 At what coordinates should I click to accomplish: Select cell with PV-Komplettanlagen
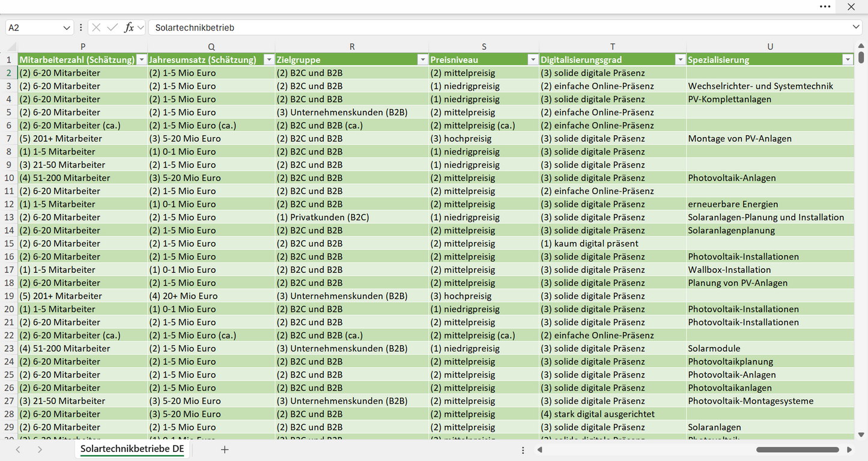[770, 99]
